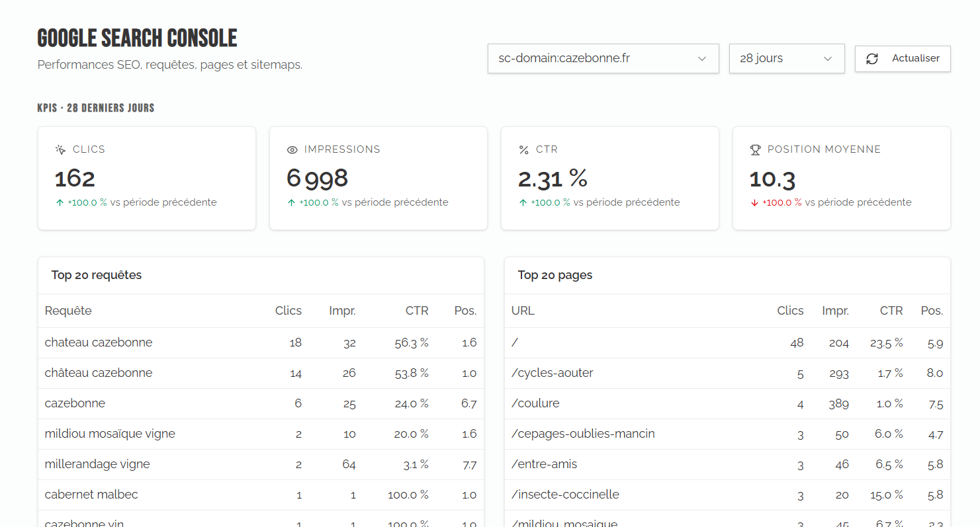Open the 28 jours period dropdown

point(787,58)
